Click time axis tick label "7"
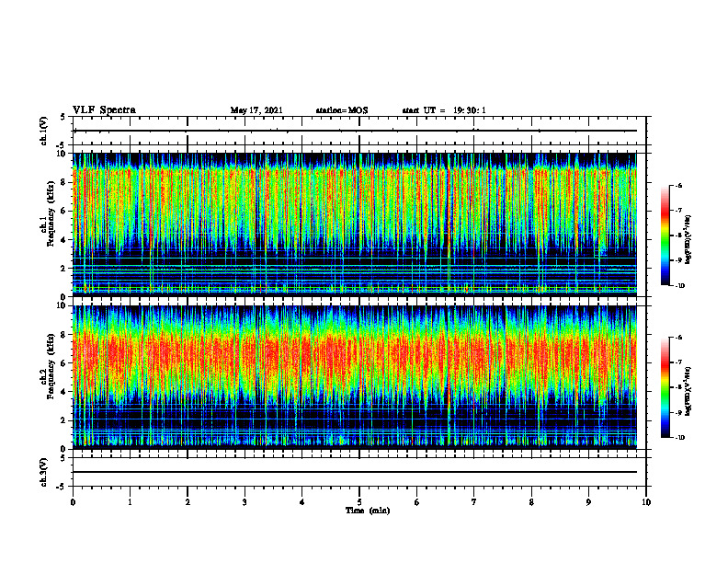The width and height of the screenshot is (728, 563). tap(474, 502)
